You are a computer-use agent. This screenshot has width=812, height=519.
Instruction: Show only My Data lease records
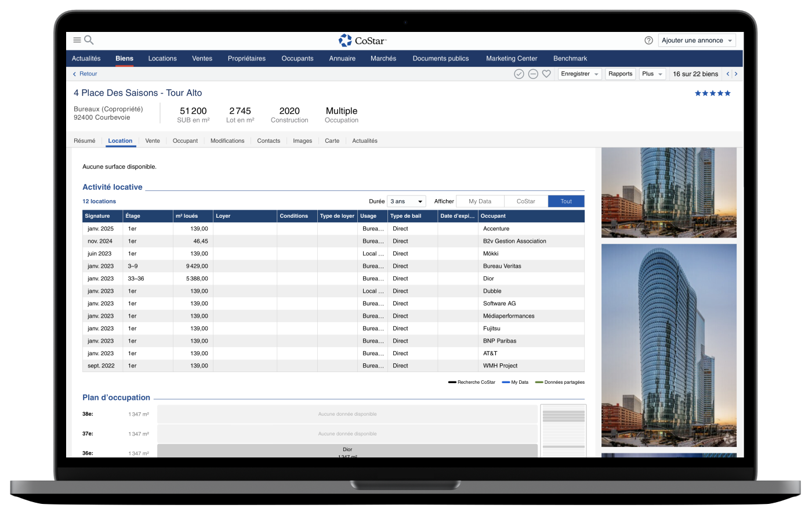480,201
